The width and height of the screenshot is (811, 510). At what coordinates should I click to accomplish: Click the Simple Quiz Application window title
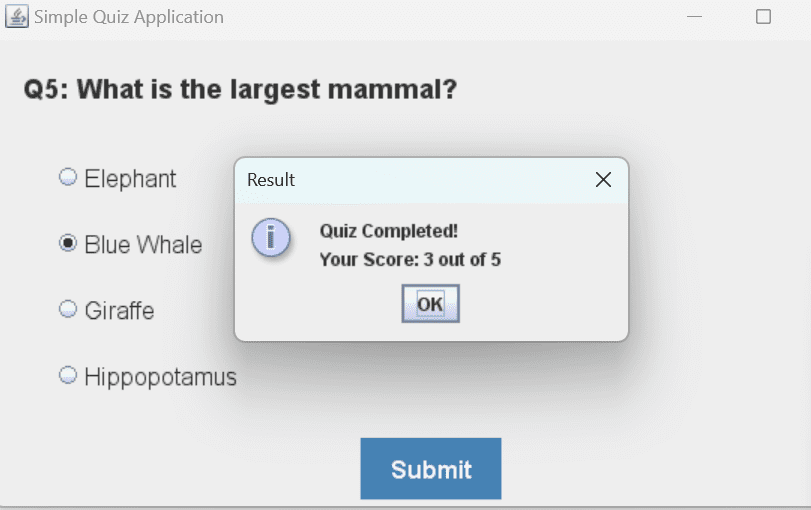129,17
